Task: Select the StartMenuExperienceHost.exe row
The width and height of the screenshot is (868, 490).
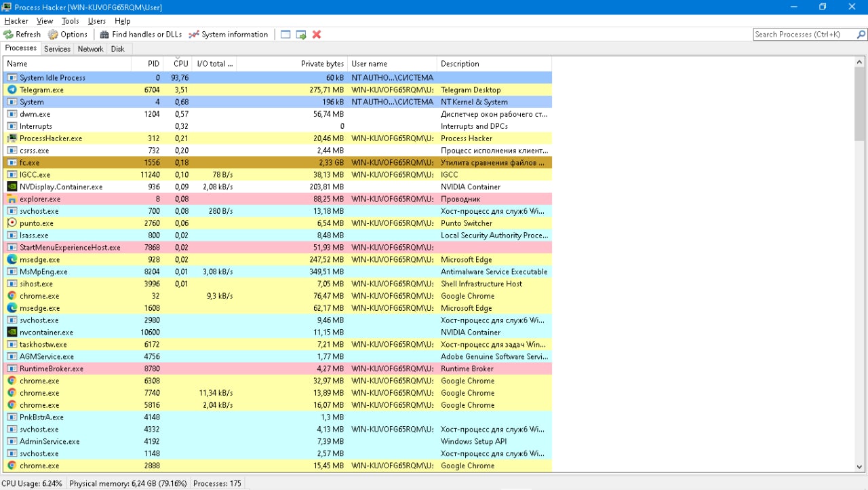Action: tap(277, 248)
